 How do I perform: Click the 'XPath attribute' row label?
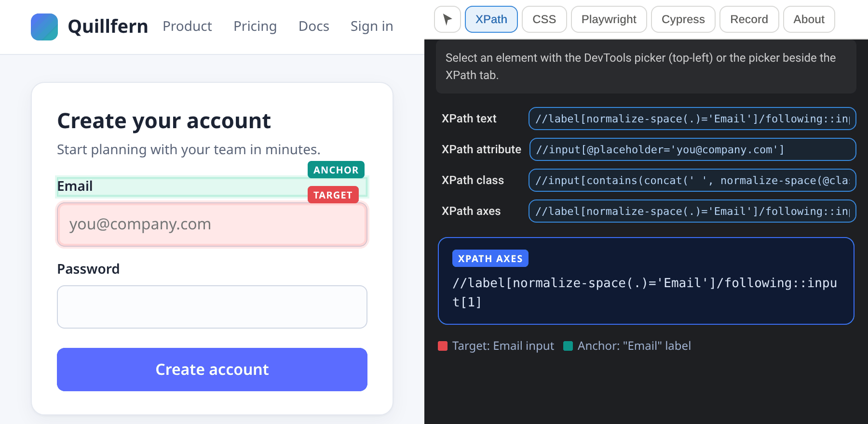(481, 149)
